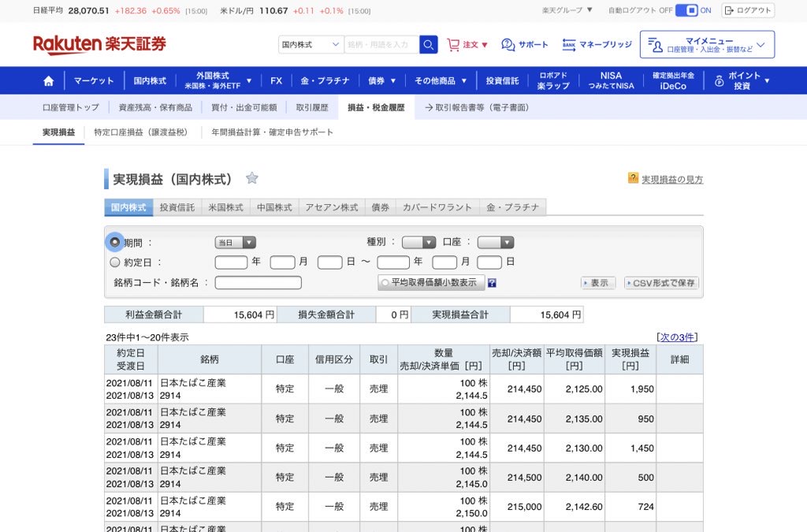This screenshot has width=807, height=532.
Task: Click the blue question mark help icon
Action: pos(492,283)
